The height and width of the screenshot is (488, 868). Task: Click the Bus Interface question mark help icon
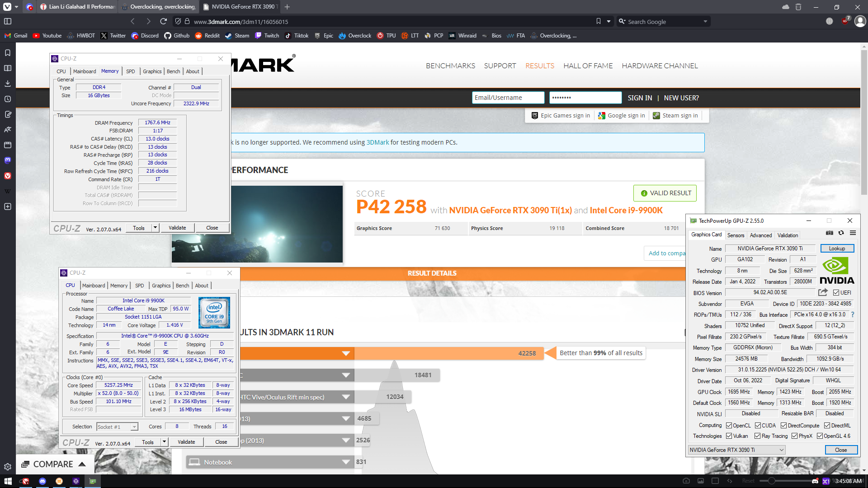pos(853,314)
